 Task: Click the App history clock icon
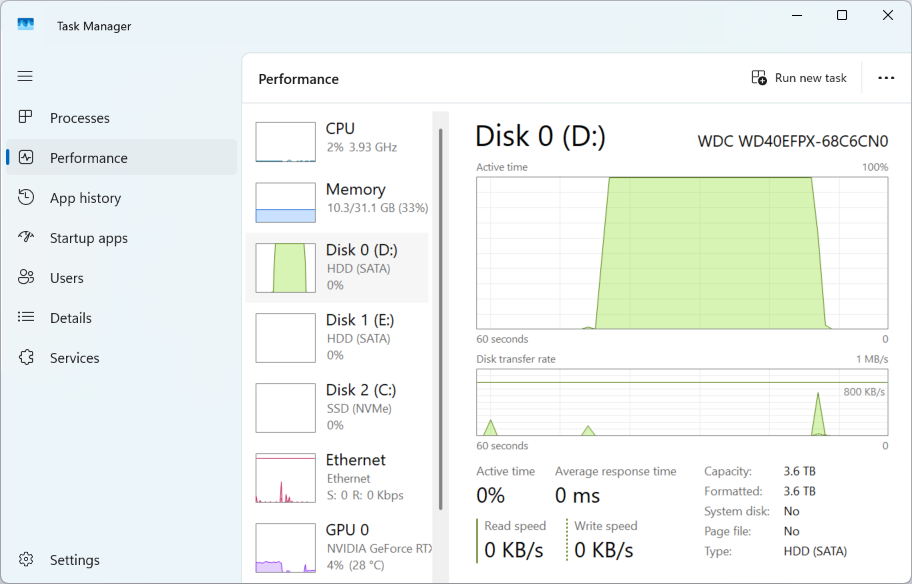pos(27,198)
